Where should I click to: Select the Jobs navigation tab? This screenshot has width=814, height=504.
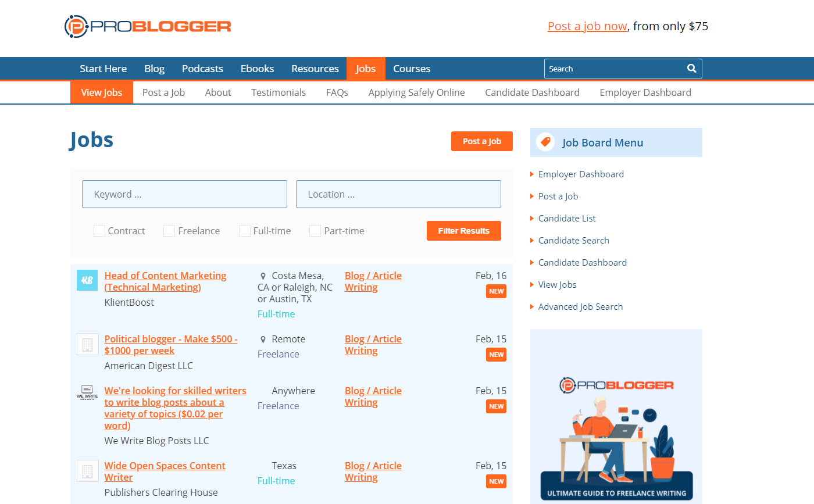[x=366, y=69]
